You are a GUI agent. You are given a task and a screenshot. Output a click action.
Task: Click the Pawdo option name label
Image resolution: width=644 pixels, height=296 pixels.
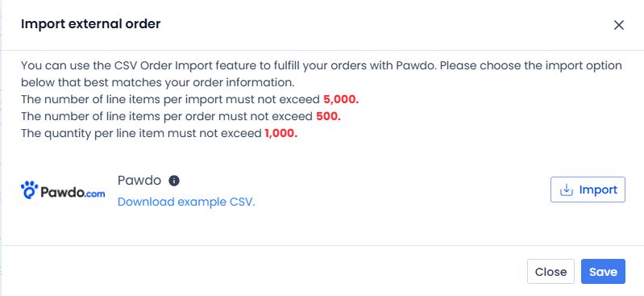(x=139, y=181)
